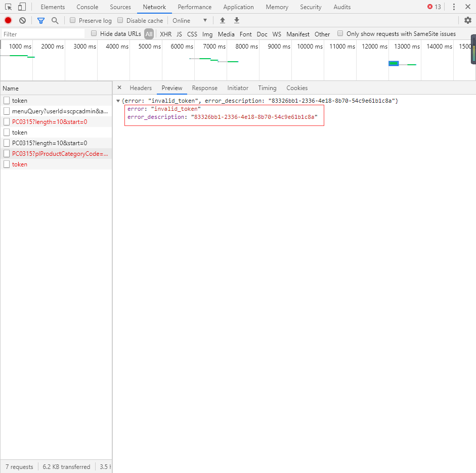This screenshot has height=473, width=476.
Task: Toggle the device toolbar icon
Action: [x=22, y=7]
